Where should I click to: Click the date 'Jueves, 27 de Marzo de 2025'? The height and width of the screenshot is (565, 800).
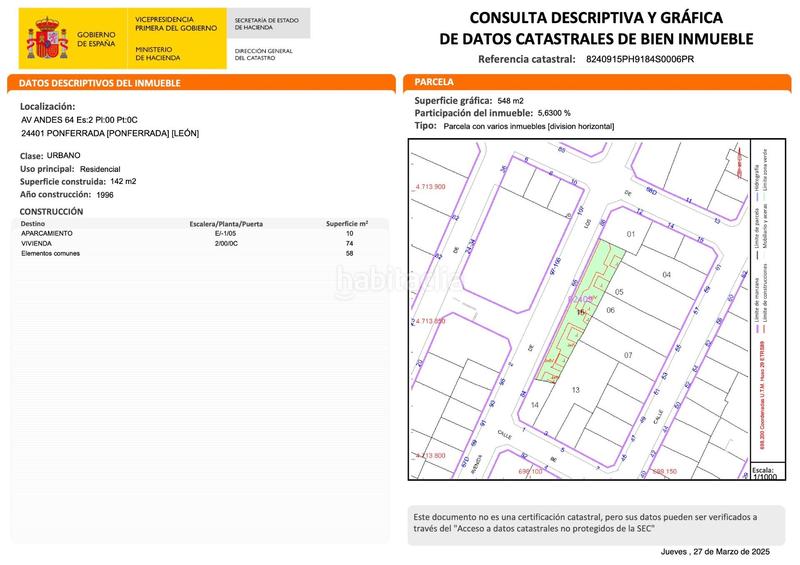click(715, 551)
